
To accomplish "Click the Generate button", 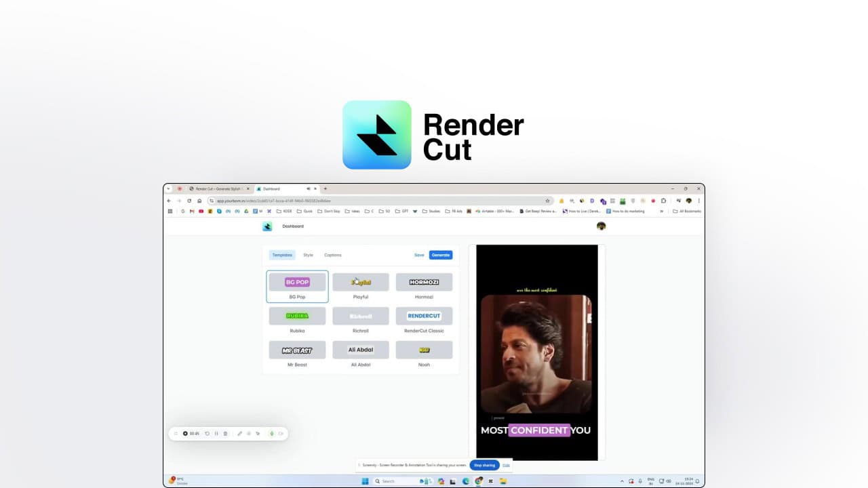I will click(441, 255).
